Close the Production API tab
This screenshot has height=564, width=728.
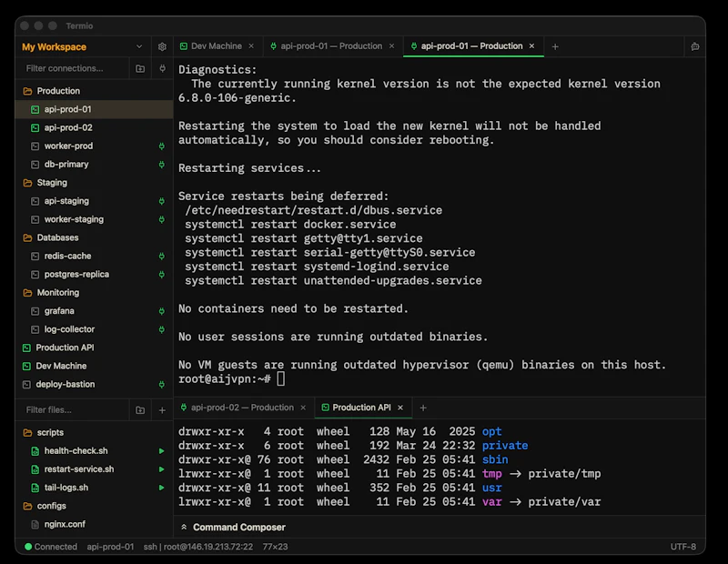[400, 408]
